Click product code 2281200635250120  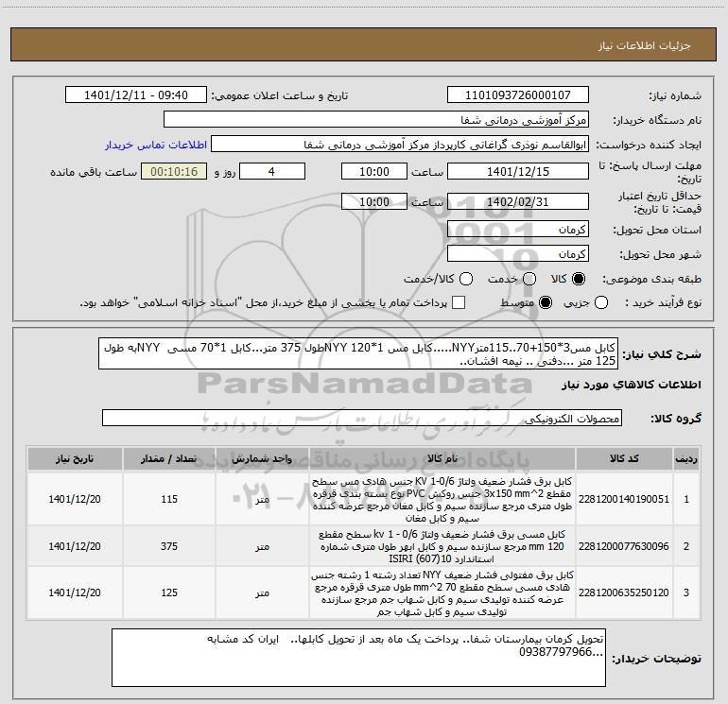click(x=624, y=592)
